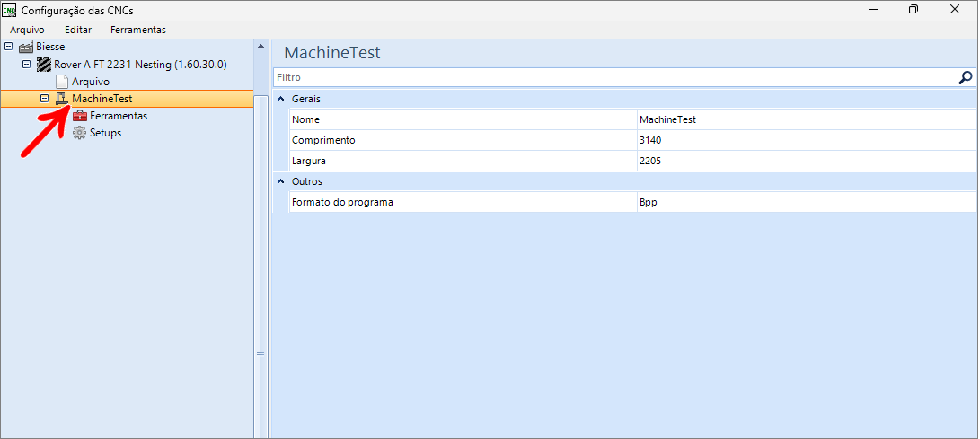980x439 pixels.
Task: Close the Configuração das CNCs window
Action: [954, 9]
